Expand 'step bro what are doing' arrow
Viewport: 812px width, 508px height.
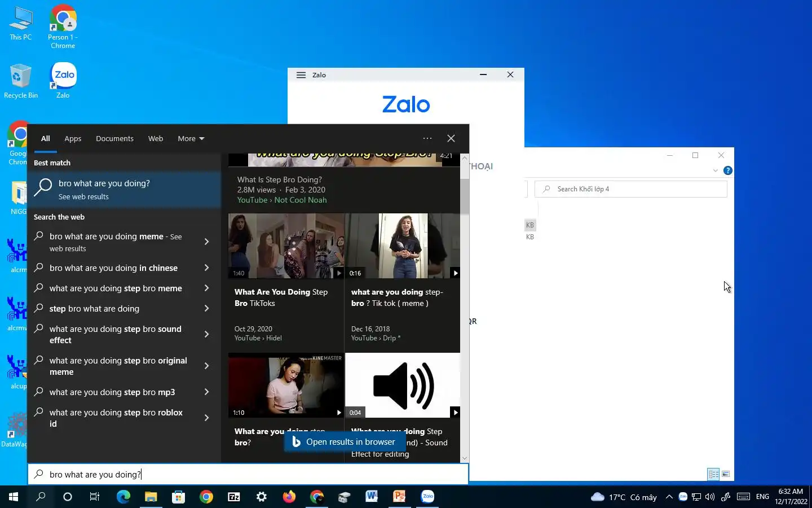coord(206,308)
